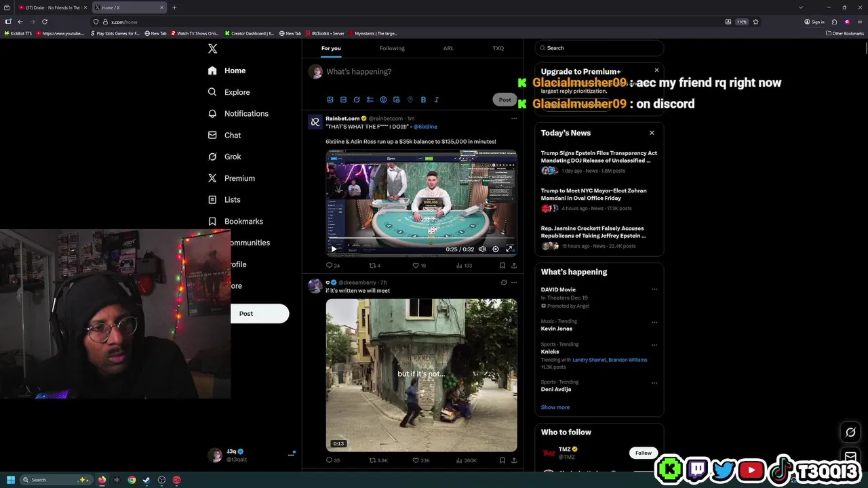Open Lists in the sidebar
Screen dimensions: 868x488
(224, 200)
